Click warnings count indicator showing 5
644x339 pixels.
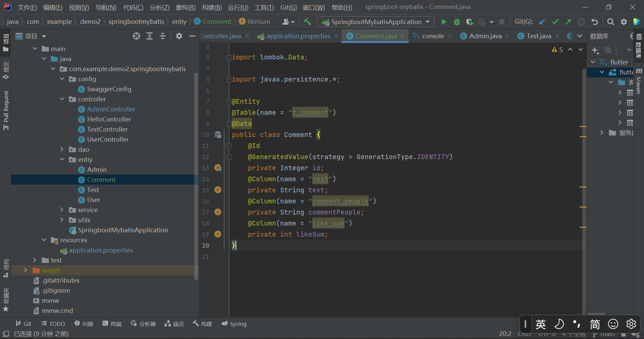point(557,50)
